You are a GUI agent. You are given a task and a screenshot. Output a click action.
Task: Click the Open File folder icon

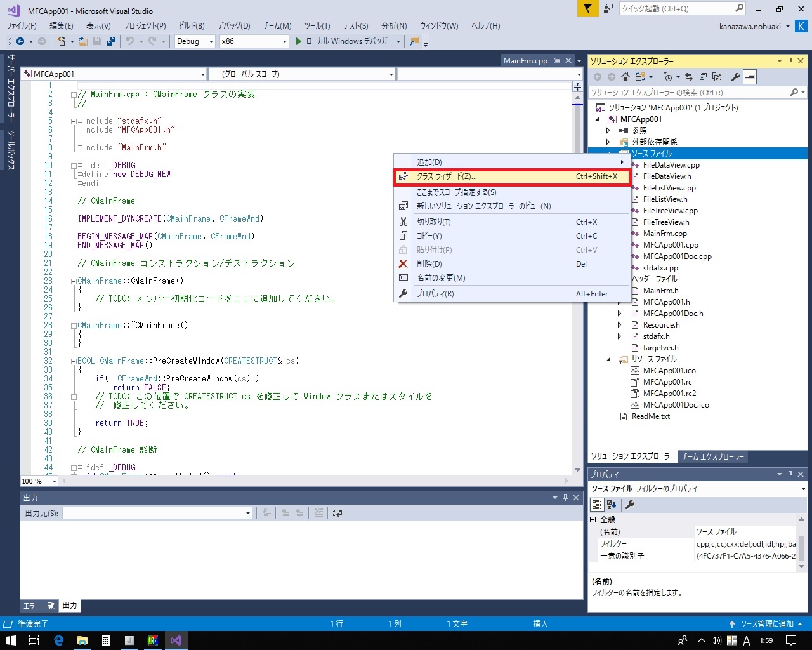click(x=83, y=41)
